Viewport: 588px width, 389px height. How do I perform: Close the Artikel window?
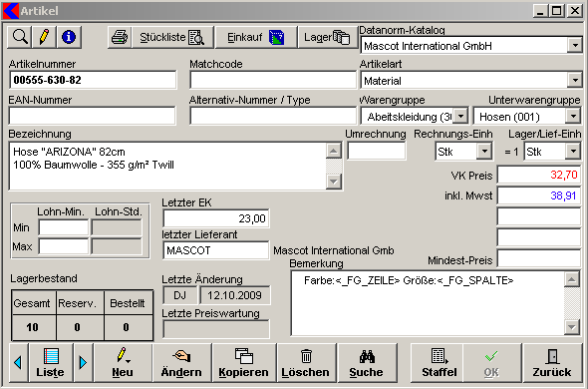(574, 11)
